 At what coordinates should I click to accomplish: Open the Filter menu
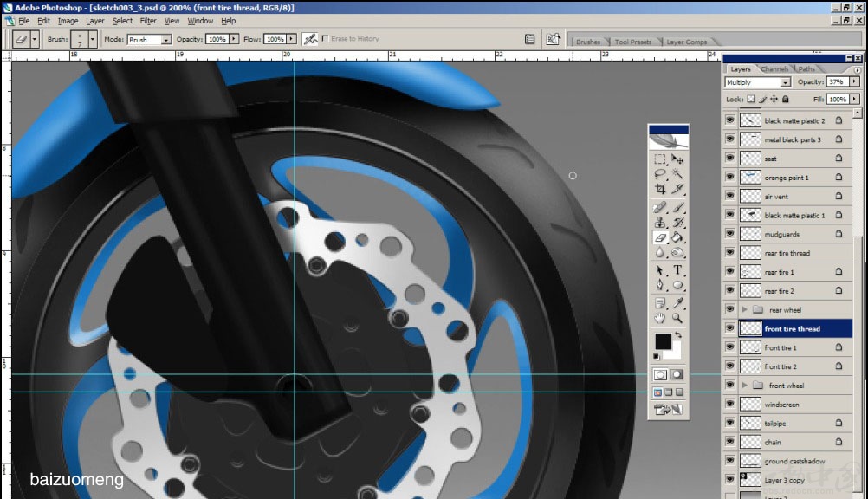coord(148,21)
